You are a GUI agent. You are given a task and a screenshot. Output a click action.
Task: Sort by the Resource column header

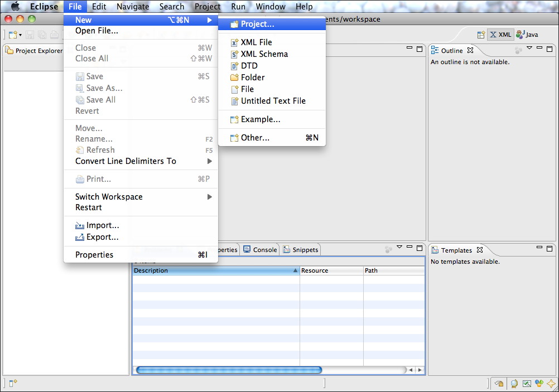pyautogui.click(x=331, y=270)
